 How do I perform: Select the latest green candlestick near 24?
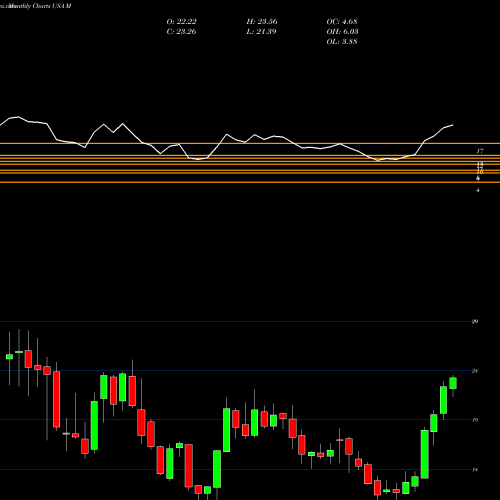[x=453, y=383]
